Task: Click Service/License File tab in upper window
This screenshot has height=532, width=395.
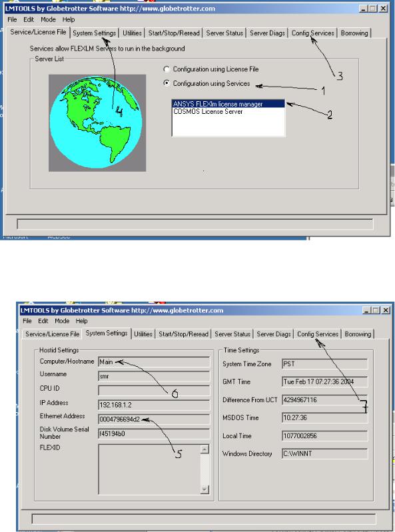Action: point(38,32)
